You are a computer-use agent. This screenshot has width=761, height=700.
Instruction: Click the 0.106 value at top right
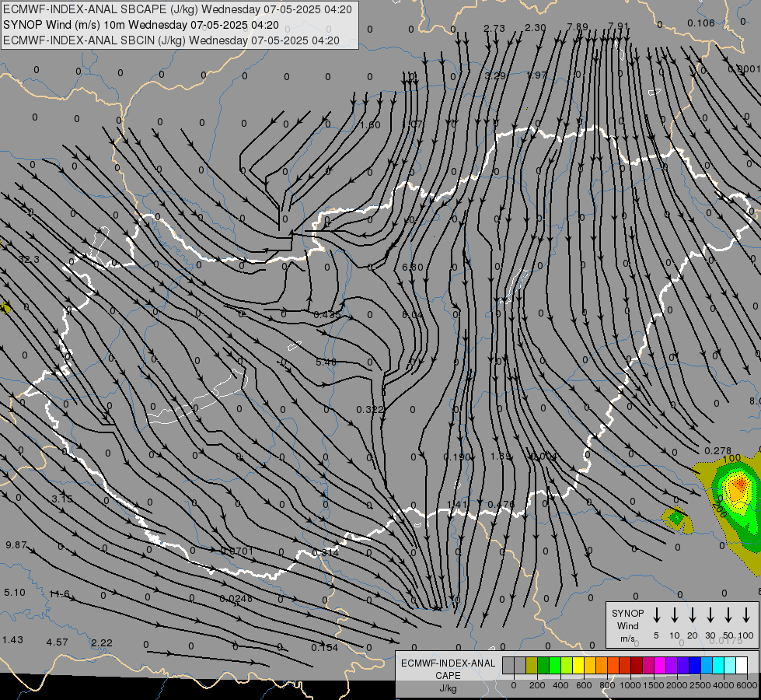point(701,23)
